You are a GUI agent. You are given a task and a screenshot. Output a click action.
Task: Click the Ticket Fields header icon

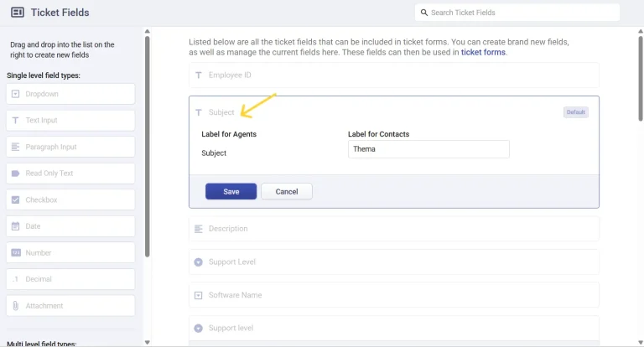(18, 13)
